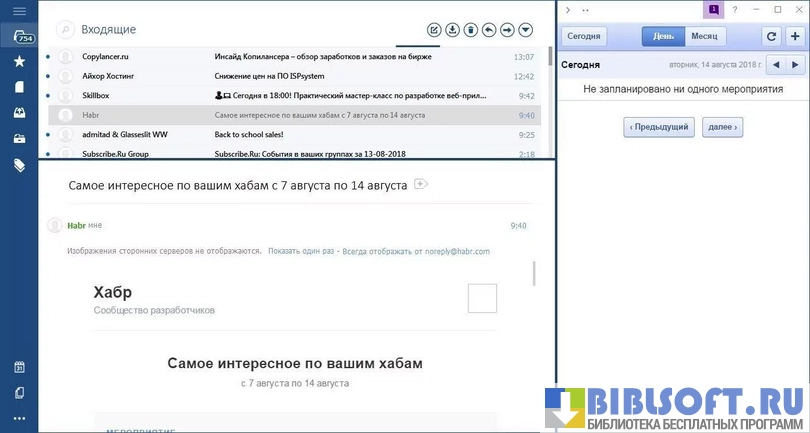Screen dimensions: 810x433
Task: Open the more actions dropdown arrow in toolbar
Action: [526, 30]
